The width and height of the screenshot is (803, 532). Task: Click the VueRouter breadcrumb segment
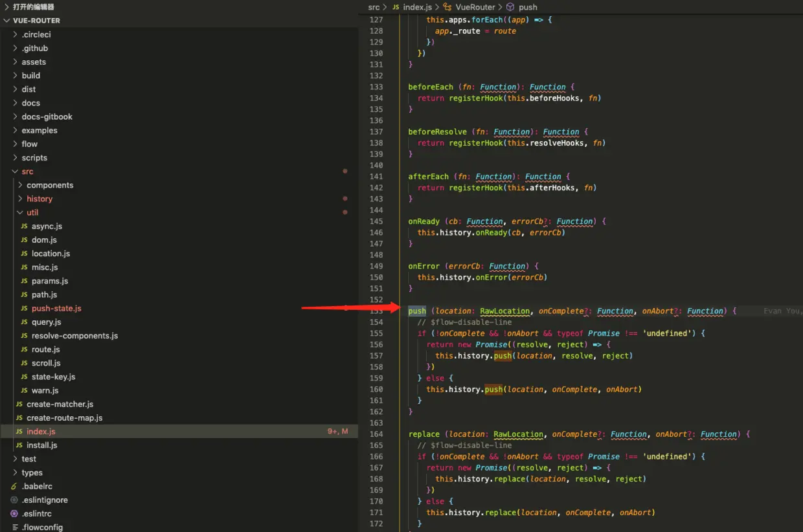point(477,7)
